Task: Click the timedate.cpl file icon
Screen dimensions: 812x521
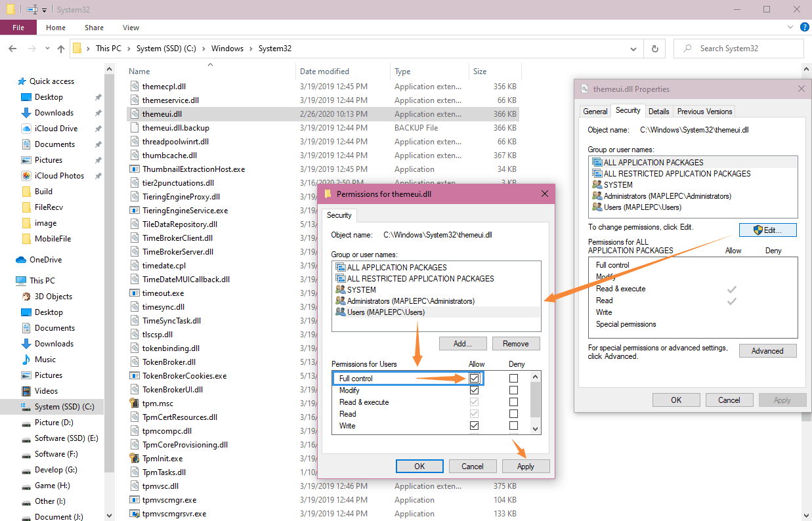Action: 134,266
